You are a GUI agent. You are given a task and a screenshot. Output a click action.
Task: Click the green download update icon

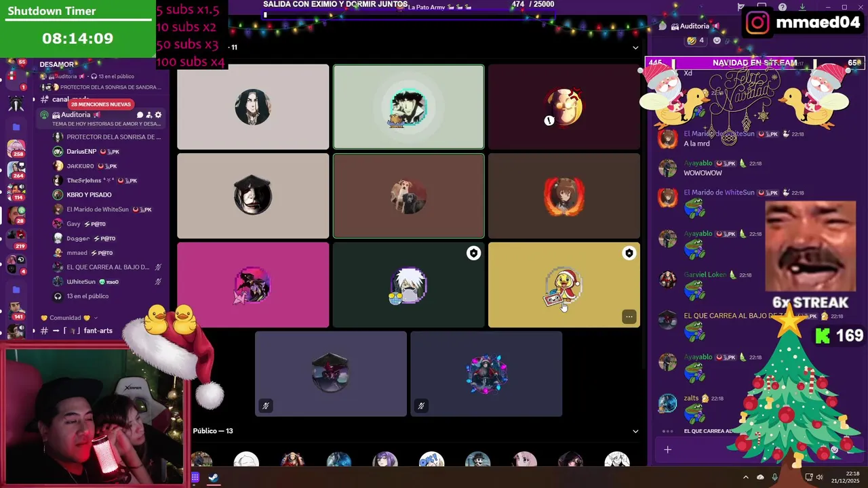pos(802,7)
